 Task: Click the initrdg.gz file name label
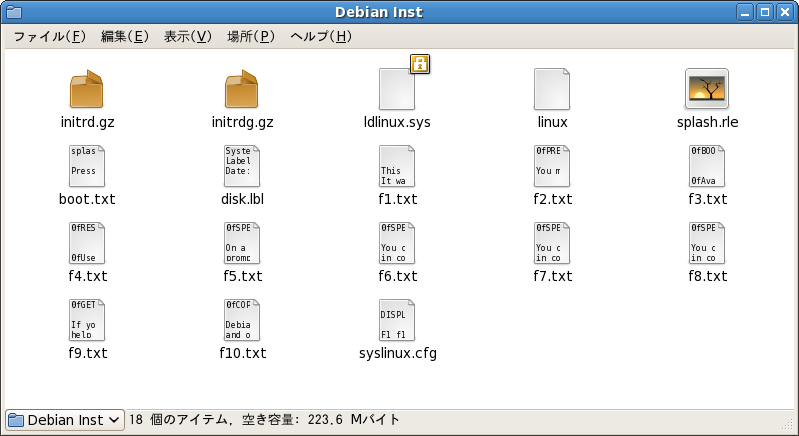tap(242, 122)
